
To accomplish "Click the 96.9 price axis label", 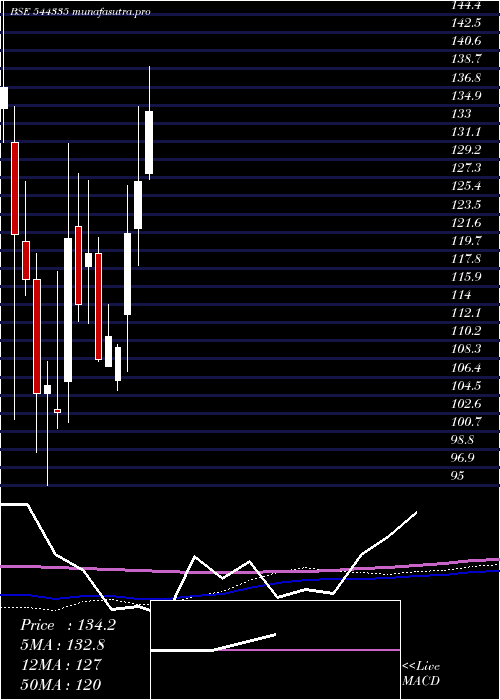I will (x=463, y=458).
